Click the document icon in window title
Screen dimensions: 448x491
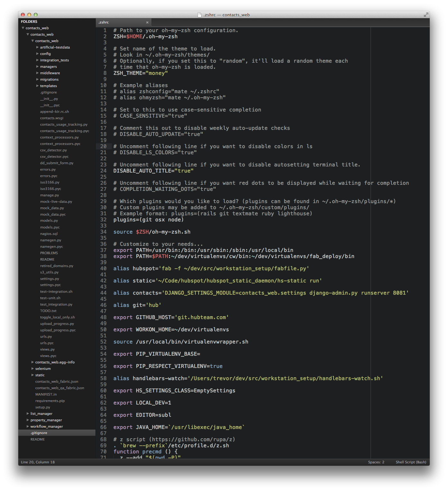(x=200, y=15)
